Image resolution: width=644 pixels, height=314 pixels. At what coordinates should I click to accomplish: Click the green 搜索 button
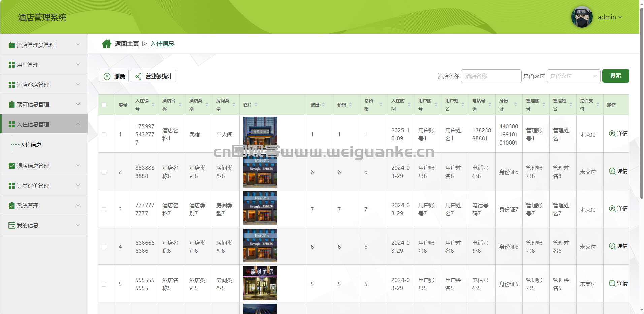615,76
